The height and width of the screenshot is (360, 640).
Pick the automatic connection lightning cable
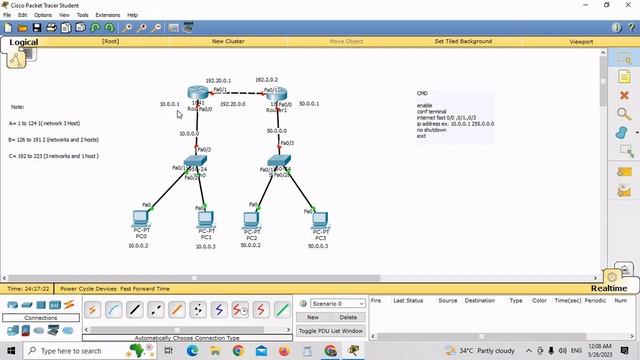tap(93, 310)
